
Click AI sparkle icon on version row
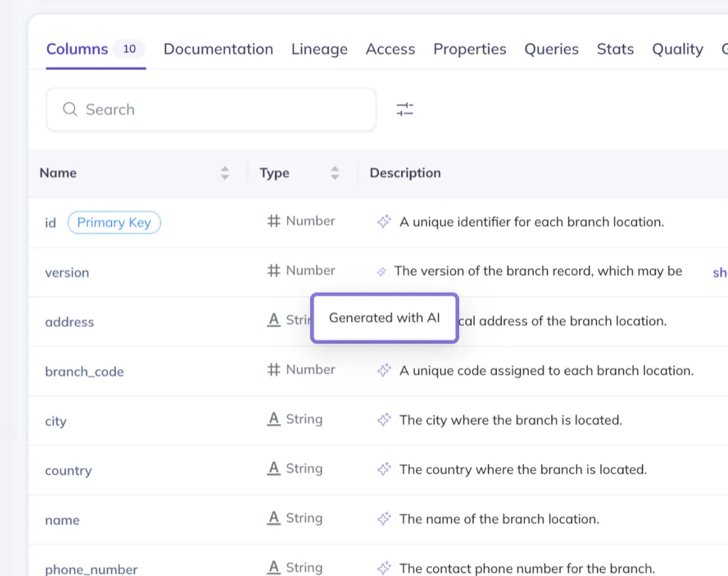[x=382, y=271]
